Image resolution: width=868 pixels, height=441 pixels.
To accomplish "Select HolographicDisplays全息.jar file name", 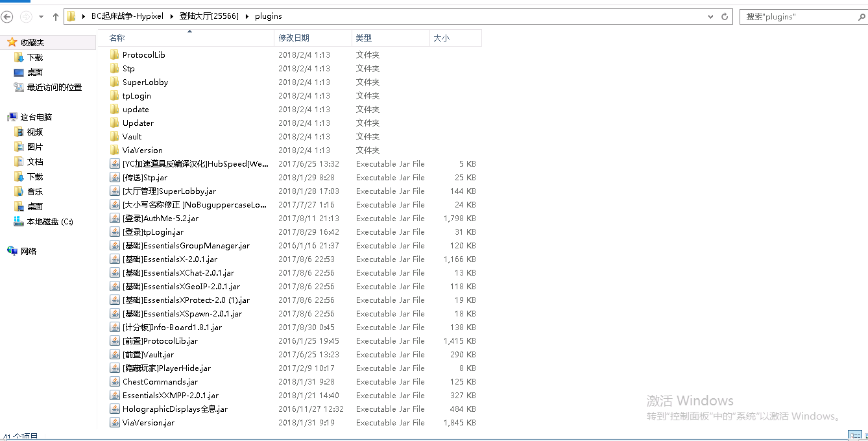I will (x=175, y=409).
